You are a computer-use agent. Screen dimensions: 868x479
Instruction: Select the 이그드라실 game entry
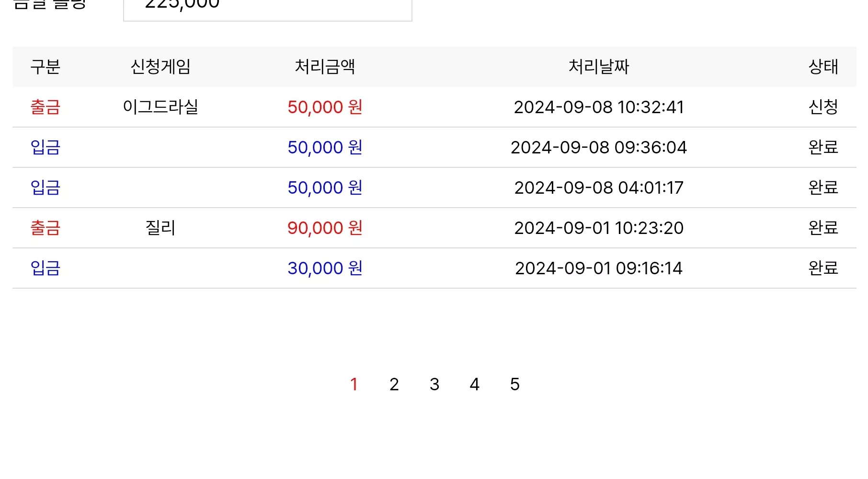click(161, 107)
